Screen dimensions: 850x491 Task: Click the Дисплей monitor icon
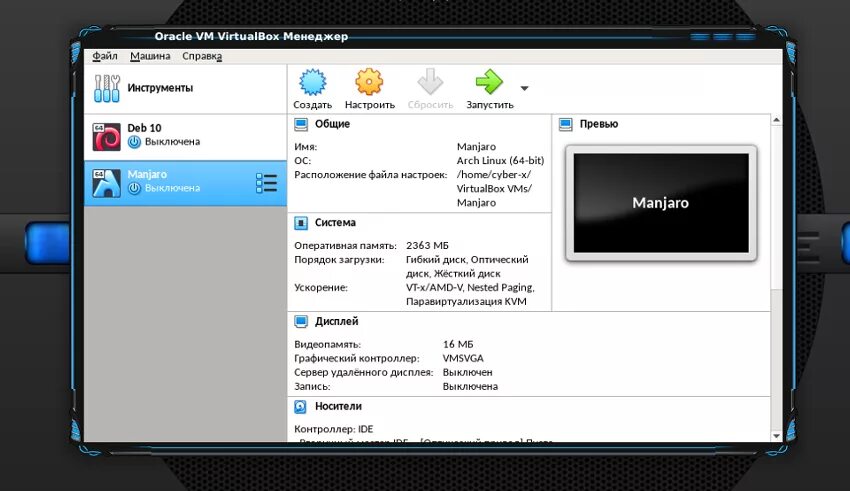coord(301,321)
